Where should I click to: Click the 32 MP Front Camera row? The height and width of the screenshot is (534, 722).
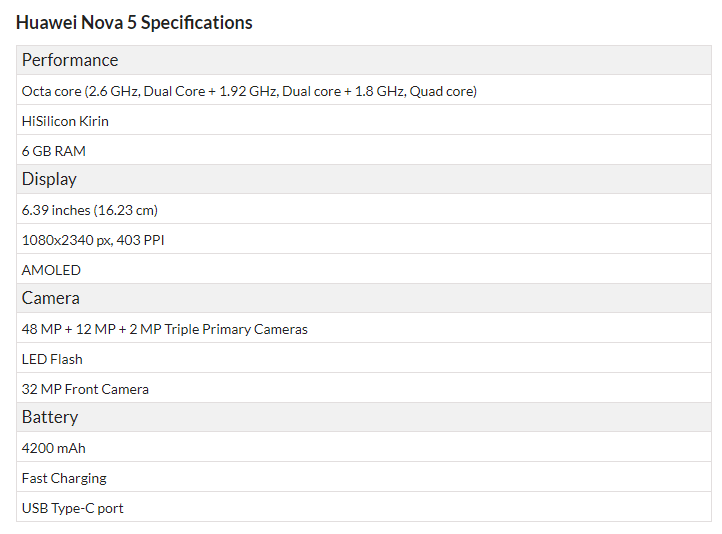tap(364, 389)
